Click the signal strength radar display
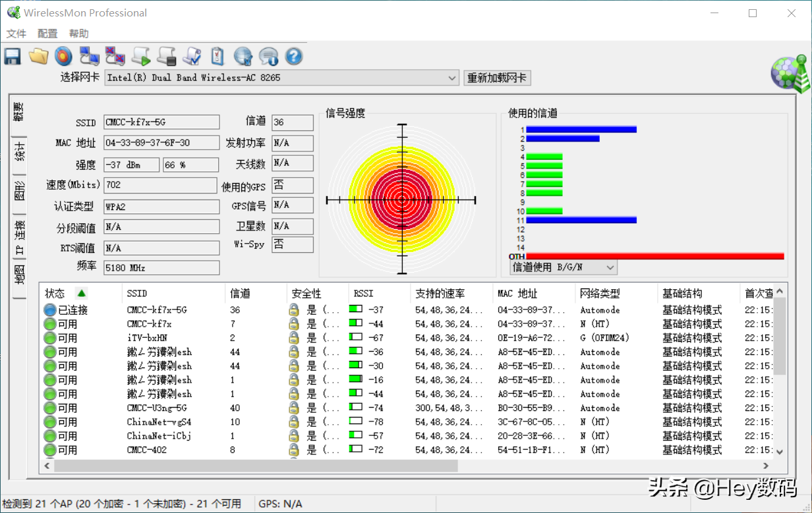The image size is (812, 513). tap(401, 199)
